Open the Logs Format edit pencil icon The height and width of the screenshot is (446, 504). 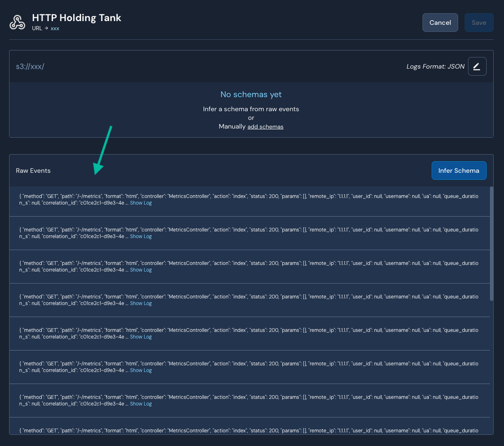[477, 66]
